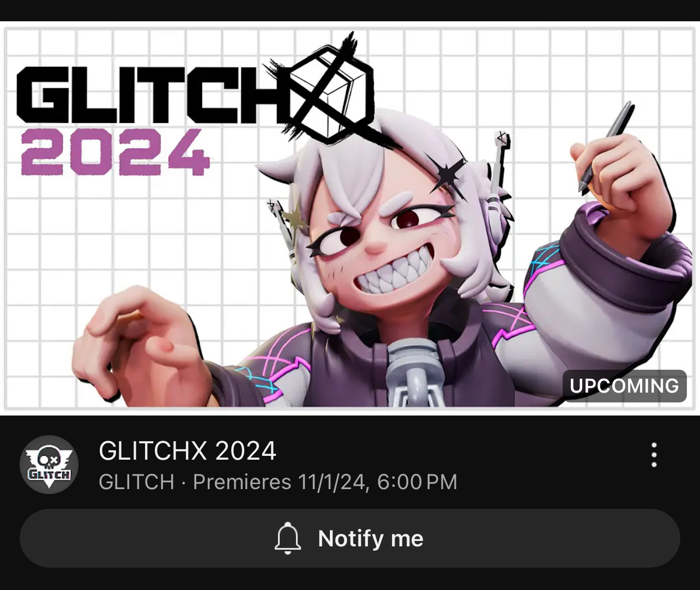Open the GLITCHX 2024 video title

coord(188,451)
